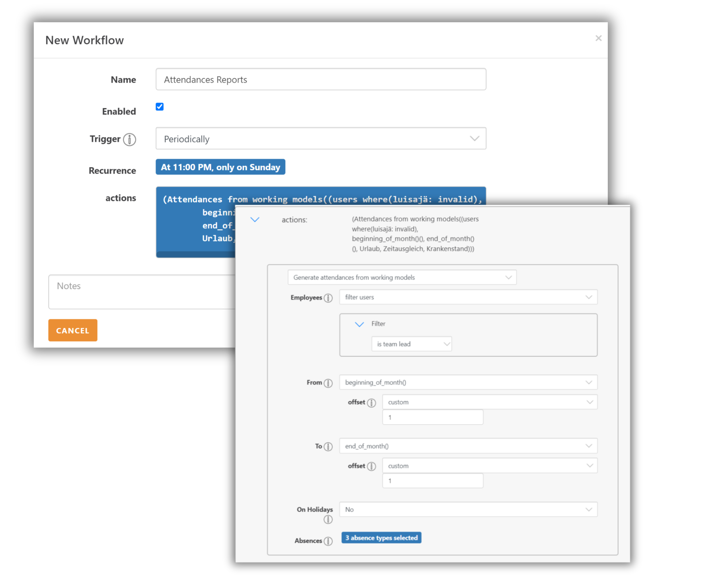Image resolution: width=706 pixels, height=588 pixels.
Task: Click the Name input field
Action: coord(321,79)
